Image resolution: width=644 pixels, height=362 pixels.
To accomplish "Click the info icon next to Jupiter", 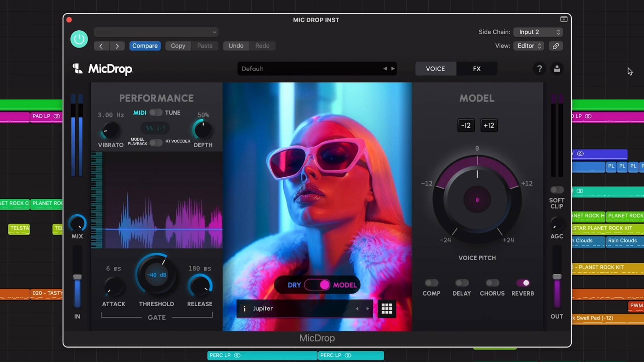I will [x=245, y=308].
